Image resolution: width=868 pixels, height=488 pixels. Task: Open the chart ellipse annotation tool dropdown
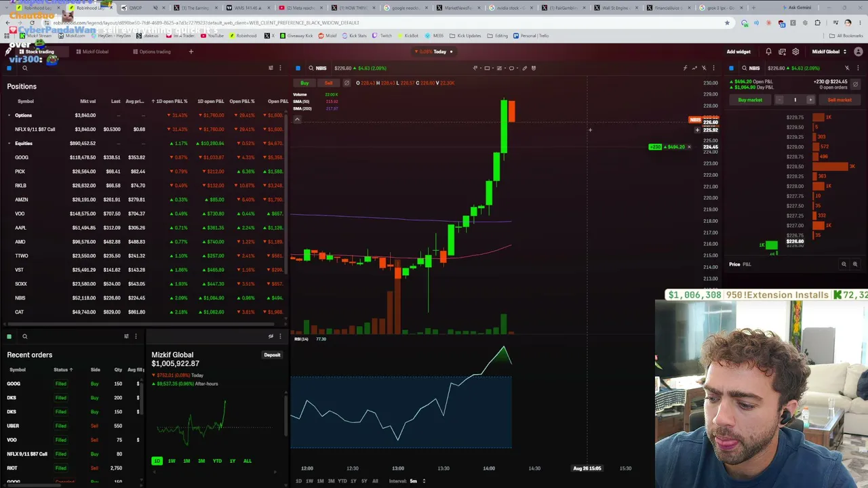point(513,68)
